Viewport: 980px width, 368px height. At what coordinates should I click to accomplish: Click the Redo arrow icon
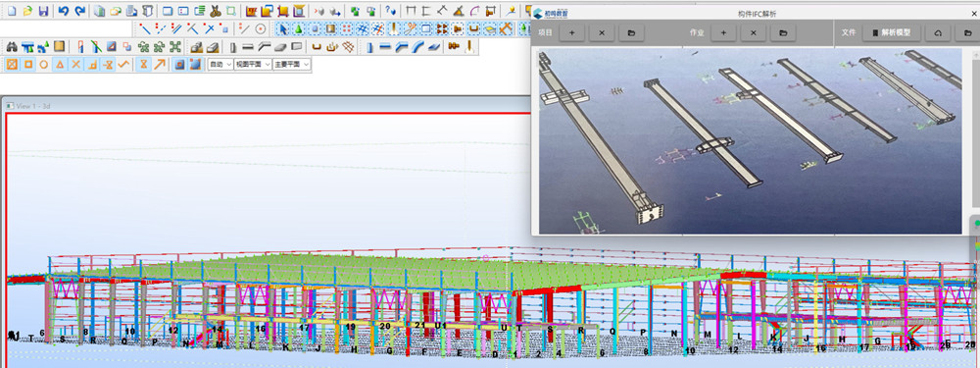[x=79, y=11]
